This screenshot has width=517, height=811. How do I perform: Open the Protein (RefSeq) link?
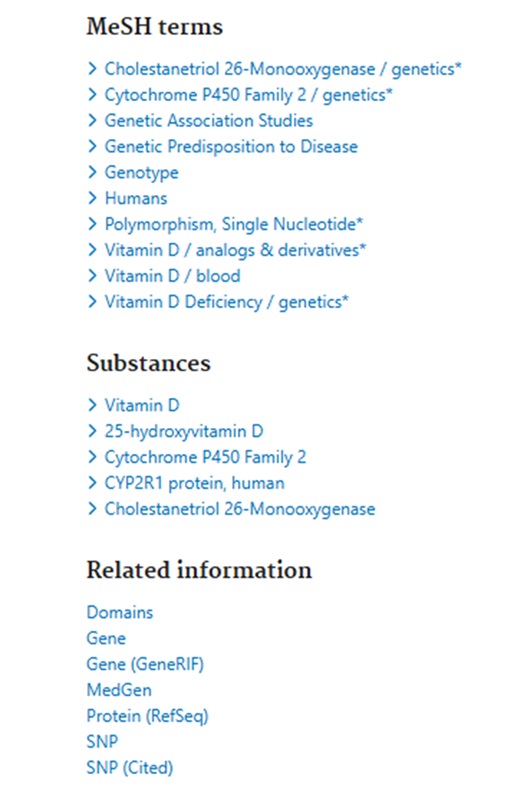coord(147,716)
